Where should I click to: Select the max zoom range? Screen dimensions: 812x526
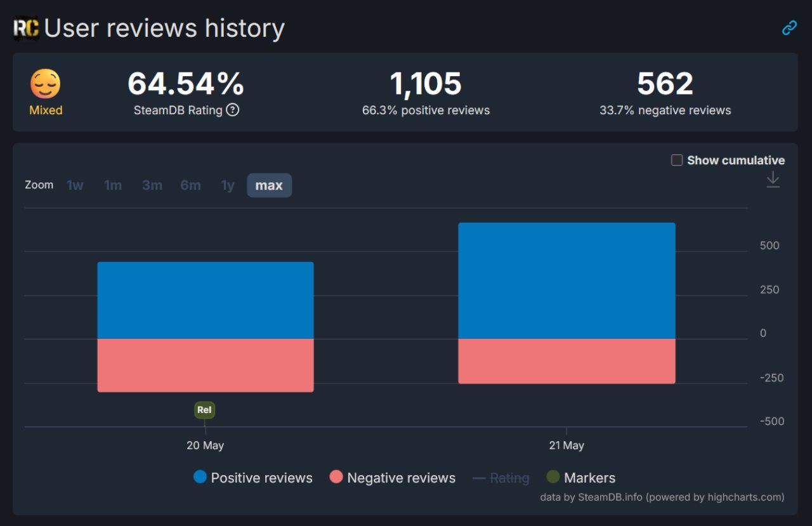(269, 185)
